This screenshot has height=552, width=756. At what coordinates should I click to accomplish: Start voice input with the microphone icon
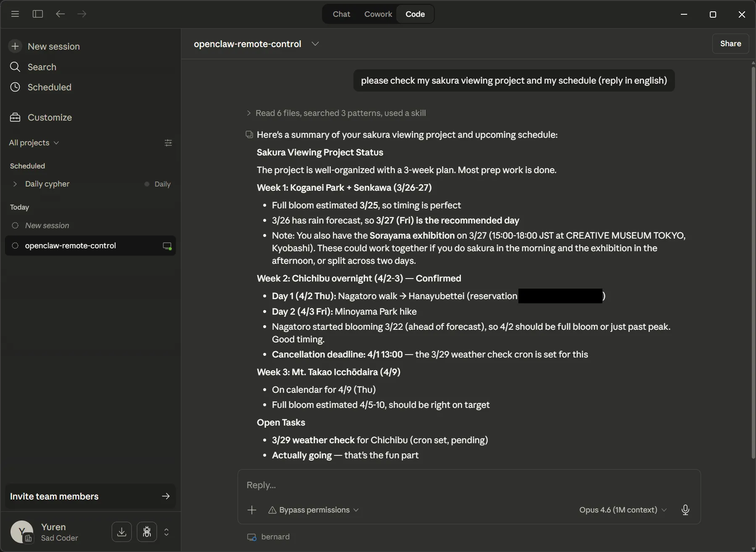click(685, 510)
